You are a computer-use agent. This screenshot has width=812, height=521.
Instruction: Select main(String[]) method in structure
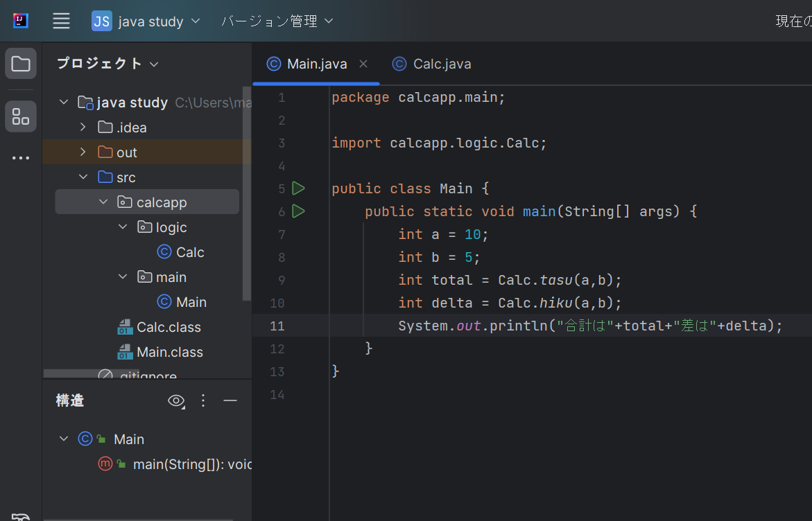[175, 464]
